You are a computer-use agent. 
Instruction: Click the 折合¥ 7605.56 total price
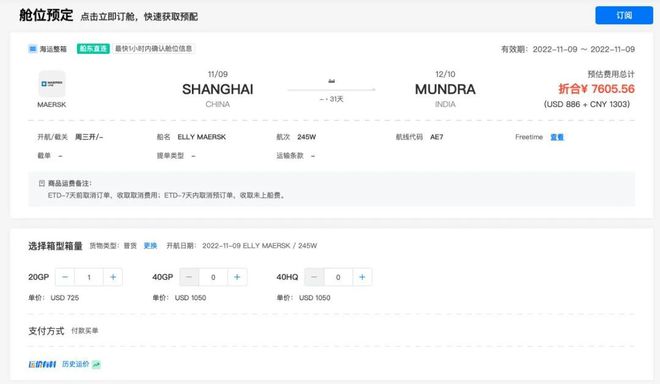(x=596, y=89)
